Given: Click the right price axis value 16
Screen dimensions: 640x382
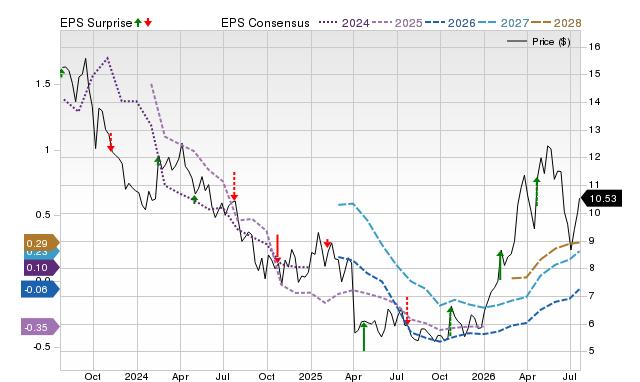Looking at the screenshot, I should click(x=595, y=47).
